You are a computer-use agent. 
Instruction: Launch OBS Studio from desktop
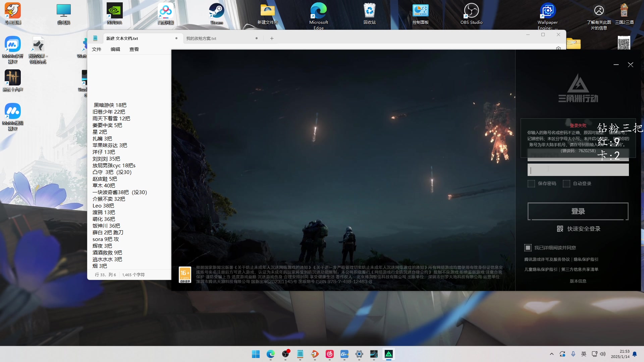[x=471, y=13]
